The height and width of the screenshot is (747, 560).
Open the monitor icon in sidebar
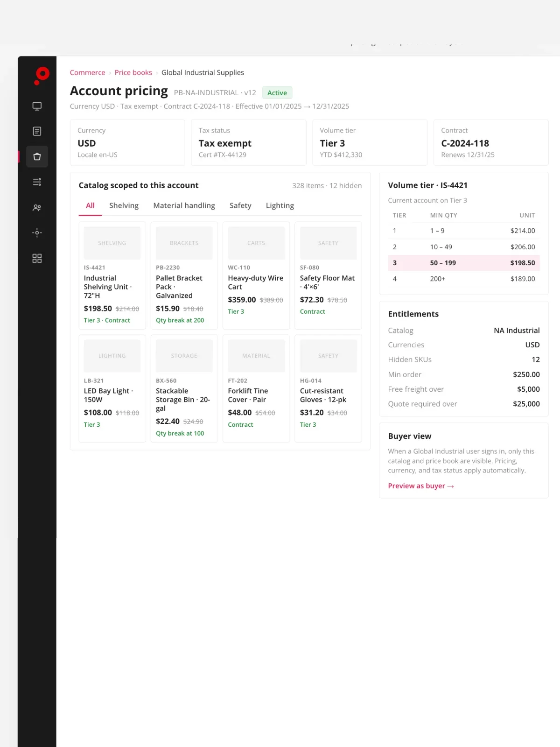pyautogui.click(x=37, y=106)
